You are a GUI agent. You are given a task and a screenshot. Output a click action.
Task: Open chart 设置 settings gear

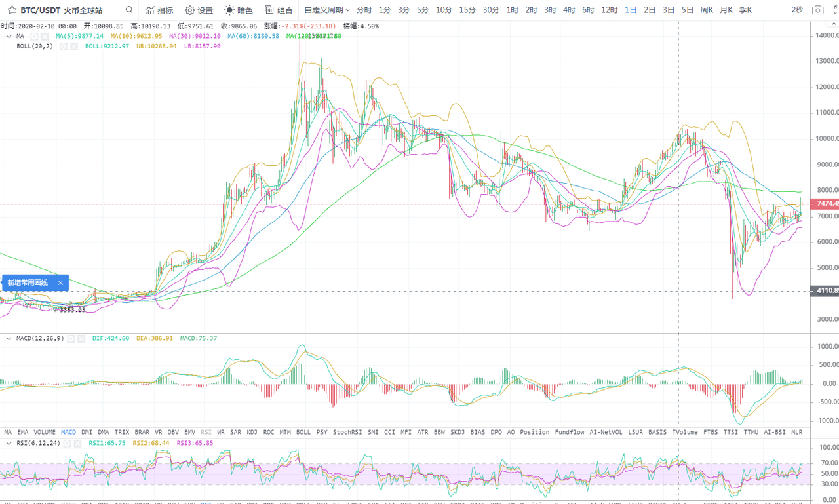pyautogui.click(x=199, y=10)
